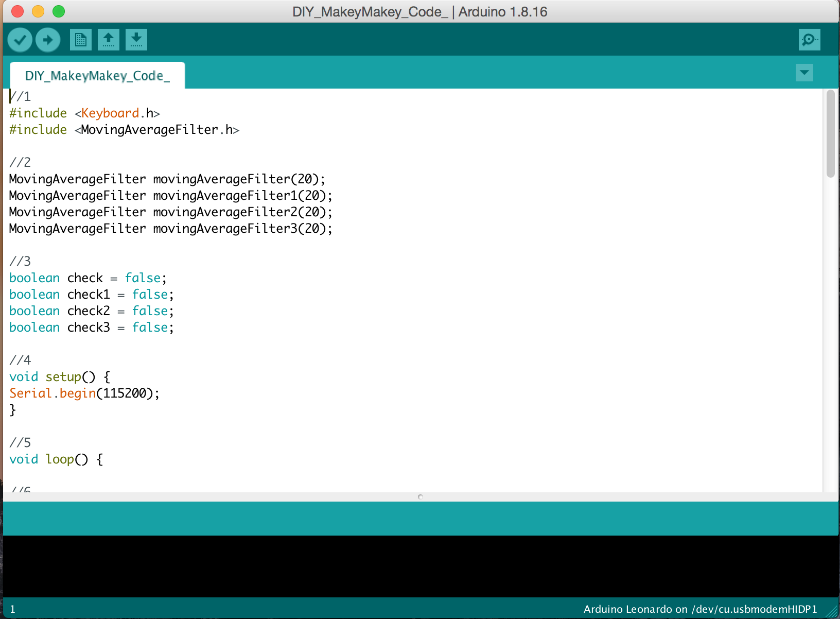Viewport: 840px width, 619px height.
Task: Open the Serial Monitor icon
Action: 810,39
